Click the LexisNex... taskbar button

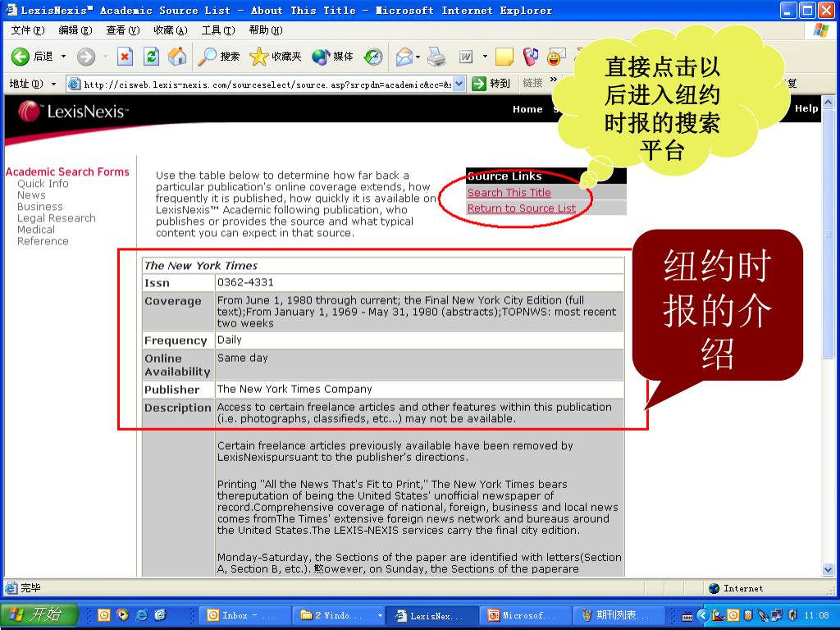[431, 615]
